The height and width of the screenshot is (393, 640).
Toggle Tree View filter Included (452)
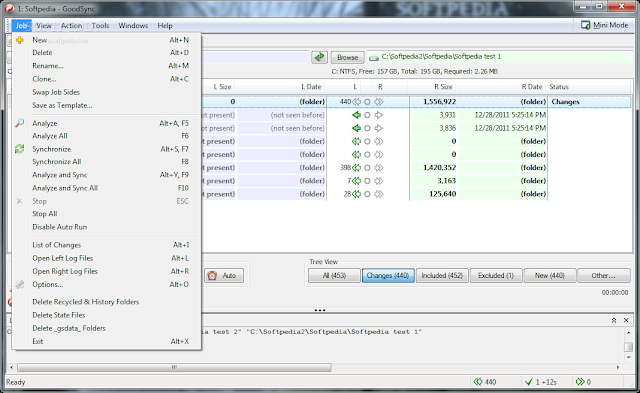coord(442,275)
